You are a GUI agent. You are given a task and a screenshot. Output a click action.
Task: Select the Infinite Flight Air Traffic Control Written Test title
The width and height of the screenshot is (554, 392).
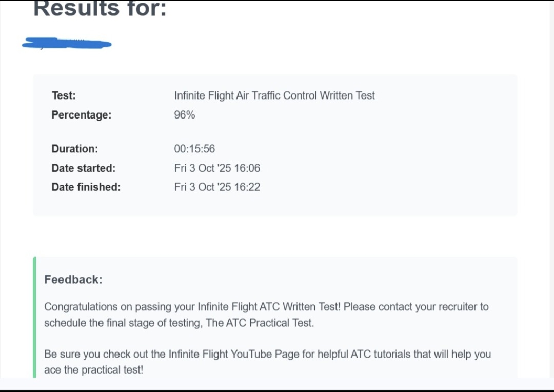[x=274, y=95]
